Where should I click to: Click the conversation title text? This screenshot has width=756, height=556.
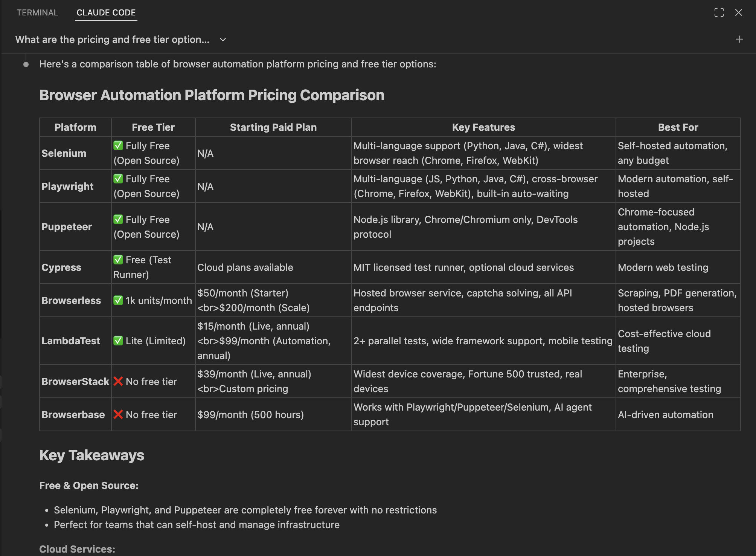112,40
